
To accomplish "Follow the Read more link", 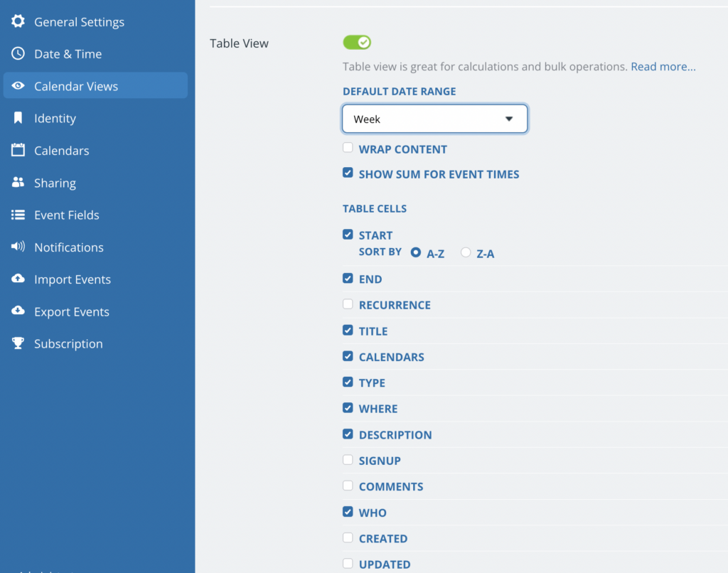I will pyautogui.click(x=663, y=66).
